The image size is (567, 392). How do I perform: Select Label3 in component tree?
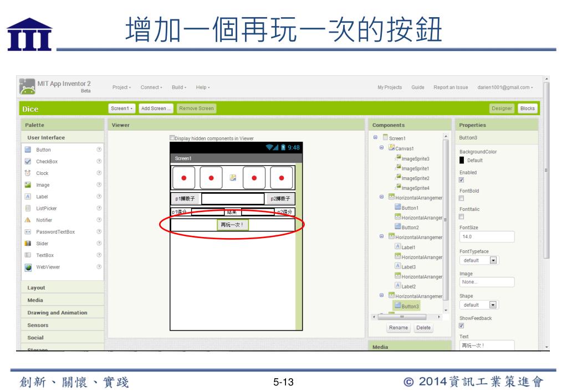(408, 267)
